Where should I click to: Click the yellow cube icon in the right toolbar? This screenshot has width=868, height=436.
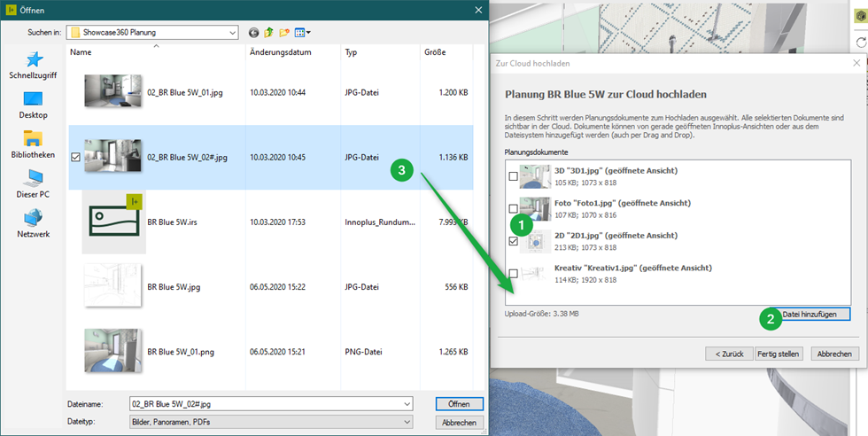point(861,17)
